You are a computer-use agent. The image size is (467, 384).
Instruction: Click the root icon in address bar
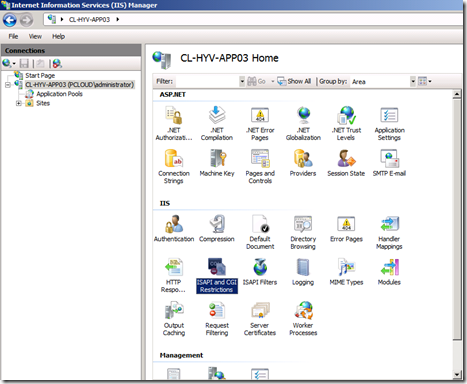click(x=52, y=19)
